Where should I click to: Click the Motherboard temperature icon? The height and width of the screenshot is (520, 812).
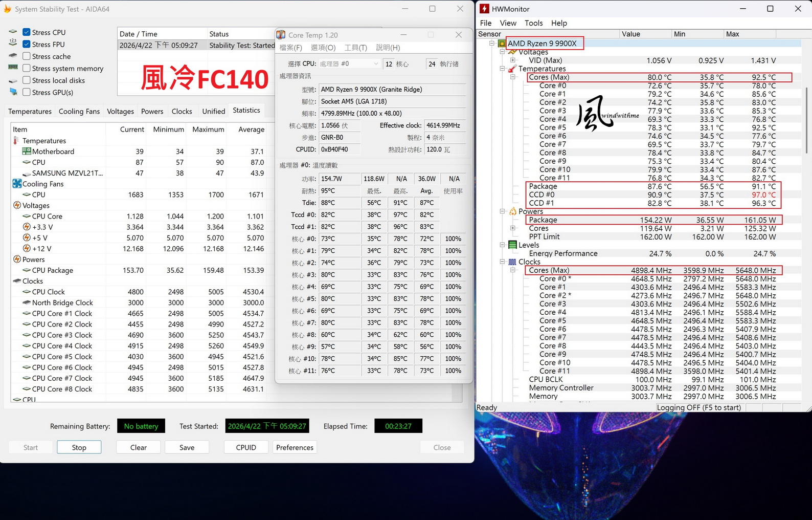click(x=27, y=151)
